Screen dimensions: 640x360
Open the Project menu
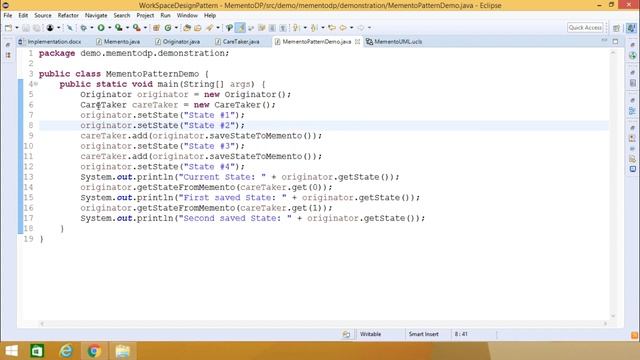[145, 16]
